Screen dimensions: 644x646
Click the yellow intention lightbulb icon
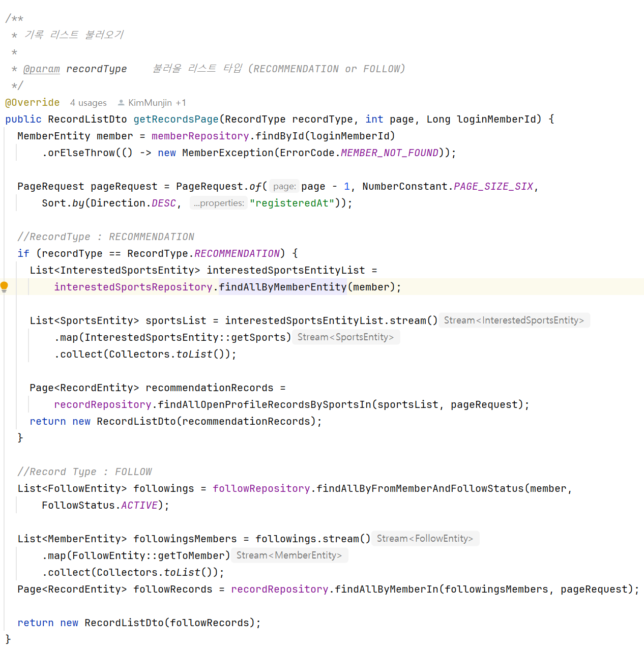point(4,287)
